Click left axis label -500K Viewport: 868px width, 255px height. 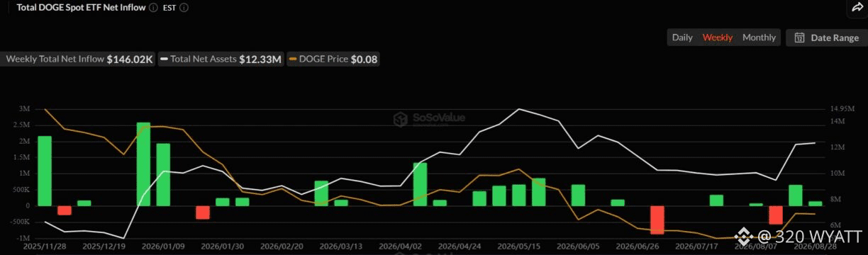click(x=20, y=222)
